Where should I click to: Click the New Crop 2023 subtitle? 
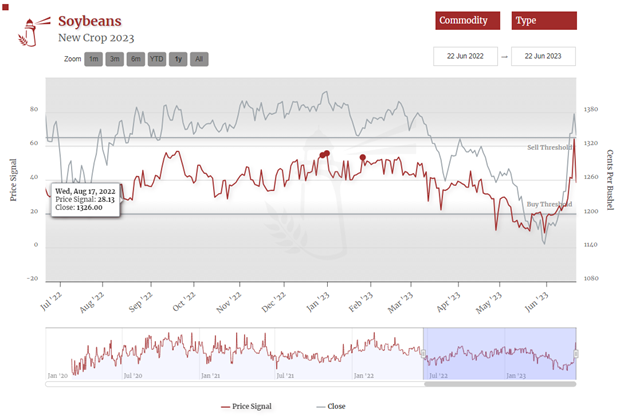[96, 38]
